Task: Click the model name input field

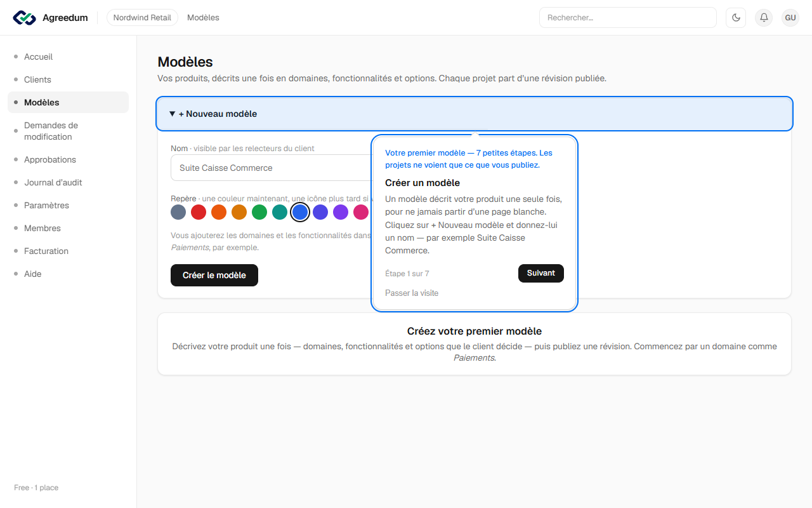Action: click(x=272, y=168)
